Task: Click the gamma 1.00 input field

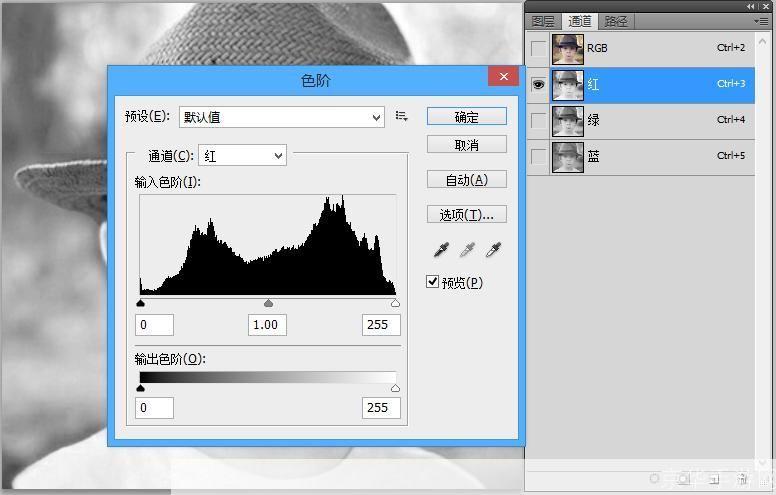Action: pyautogui.click(x=267, y=325)
